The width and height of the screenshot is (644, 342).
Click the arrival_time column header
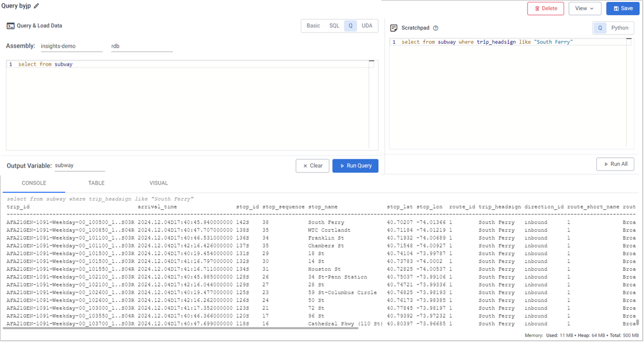157,207
